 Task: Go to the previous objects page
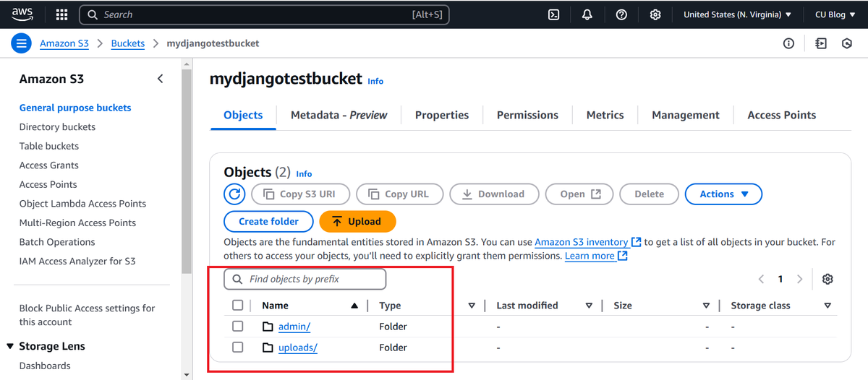point(762,279)
